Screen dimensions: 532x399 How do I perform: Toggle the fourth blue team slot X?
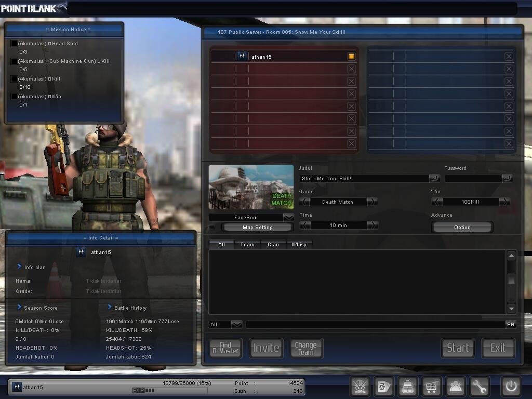click(509, 94)
